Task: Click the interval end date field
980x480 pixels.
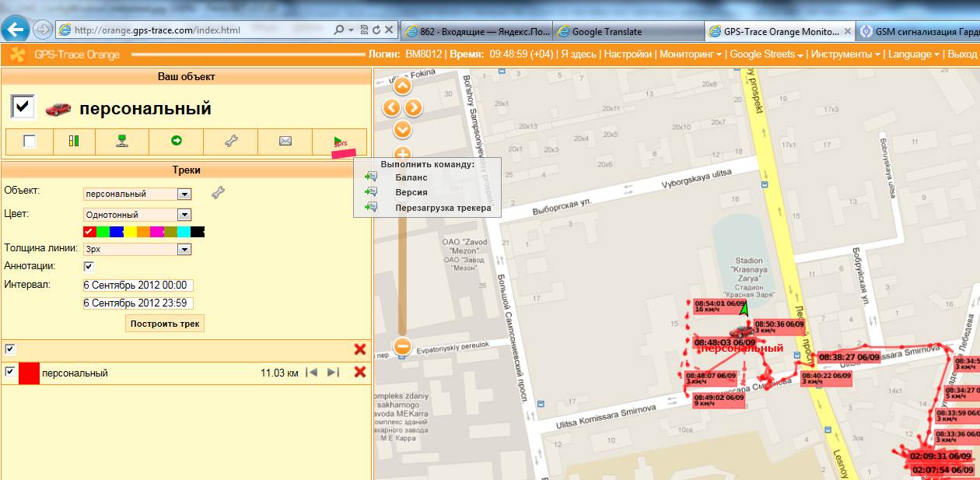Action: [x=138, y=303]
